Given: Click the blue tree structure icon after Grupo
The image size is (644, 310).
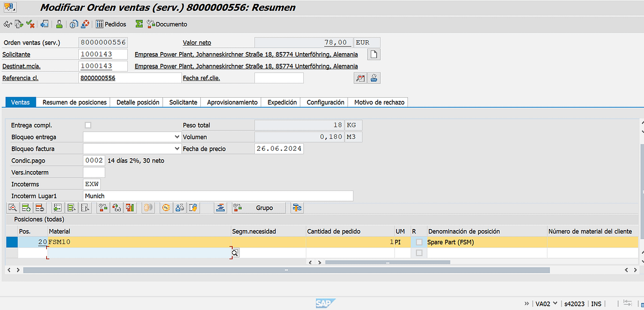Looking at the screenshot, I should 297,208.
